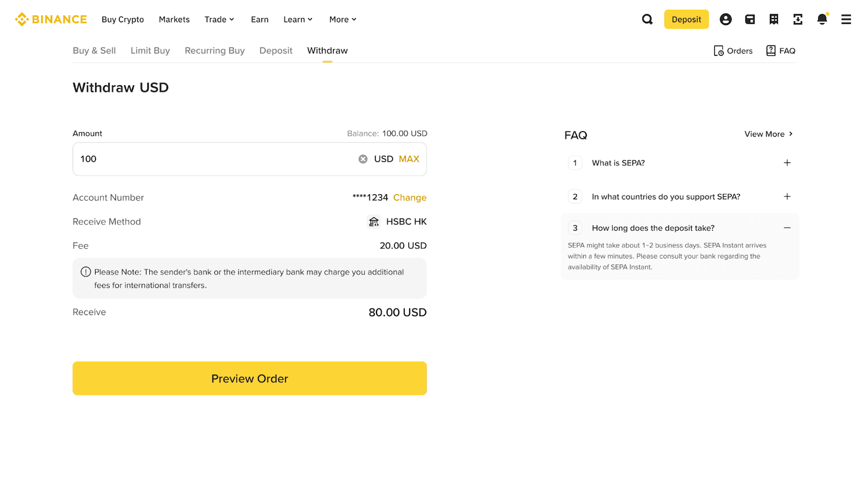Click Change next to account number

tap(410, 198)
